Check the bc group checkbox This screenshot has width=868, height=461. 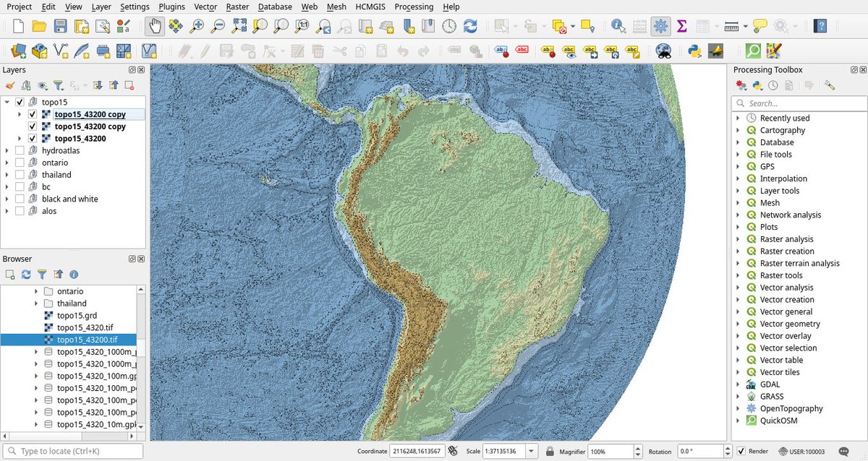pos(20,186)
